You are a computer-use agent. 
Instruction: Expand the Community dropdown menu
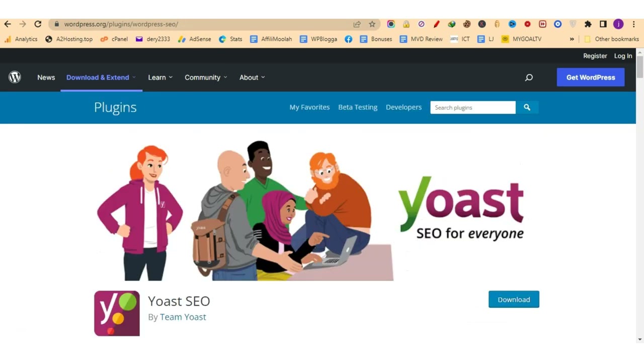206,77
